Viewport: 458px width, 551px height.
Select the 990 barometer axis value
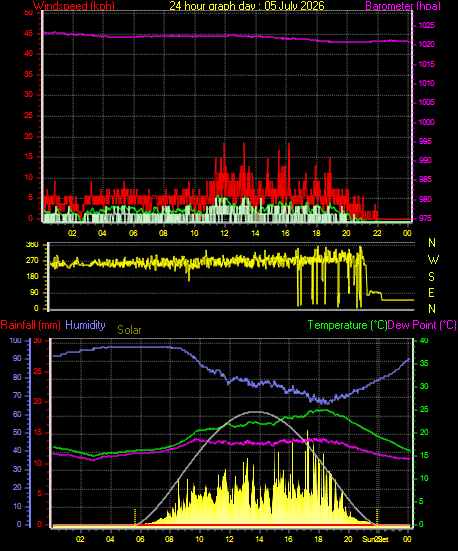(425, 160)
